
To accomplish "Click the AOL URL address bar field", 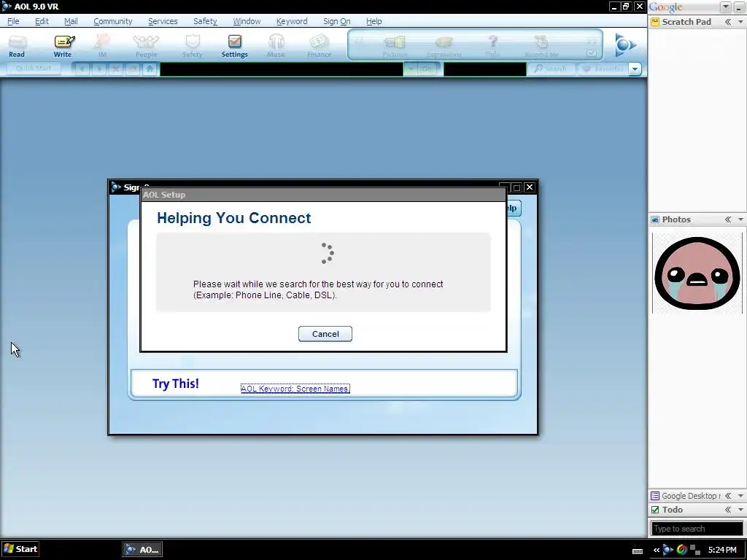I will pos(282,69).
